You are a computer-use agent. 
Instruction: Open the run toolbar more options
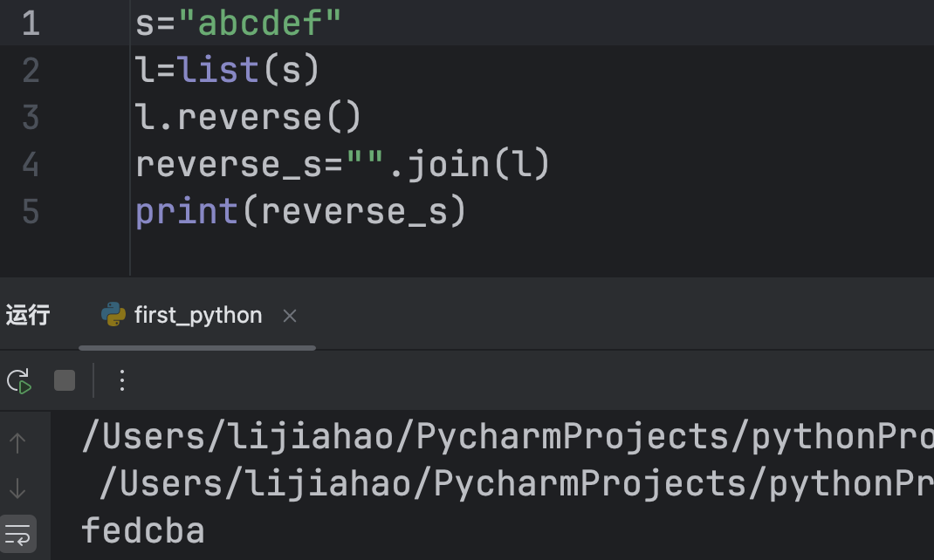[x=122, y=380]
